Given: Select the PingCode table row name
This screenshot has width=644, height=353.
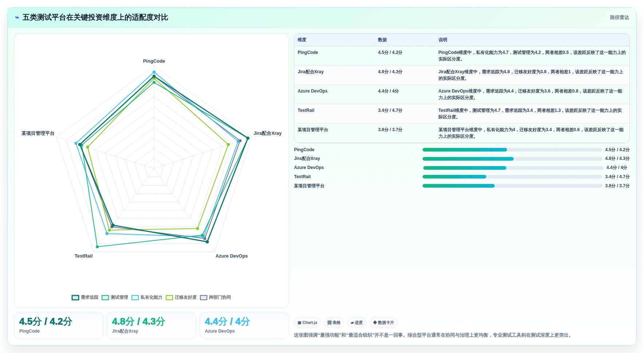Looking at the screenshot, I should click(308, 52).
